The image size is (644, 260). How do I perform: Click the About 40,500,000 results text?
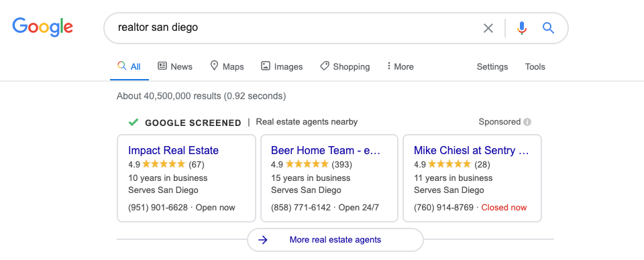[x=201, y=96]
